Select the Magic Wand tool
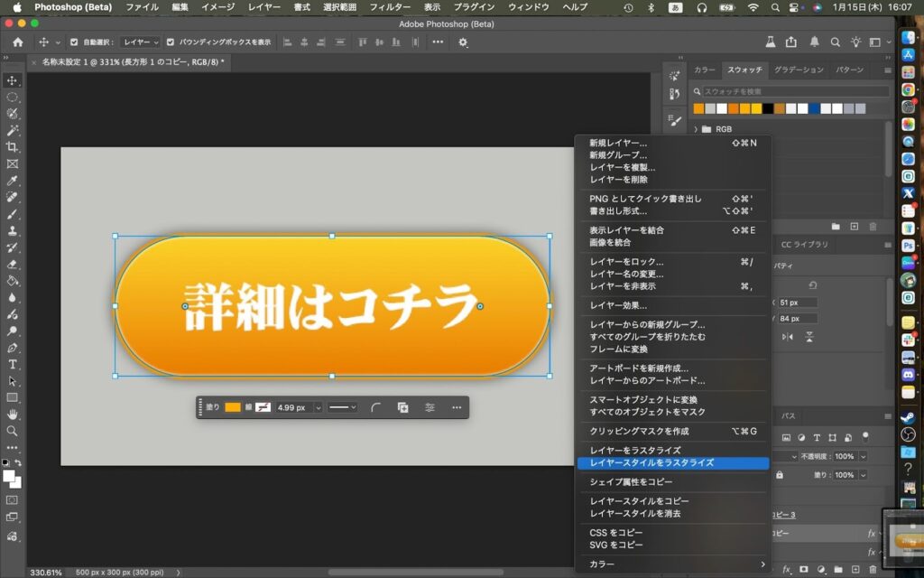Screen dimensions: 924x578 [x=13, y=131]
